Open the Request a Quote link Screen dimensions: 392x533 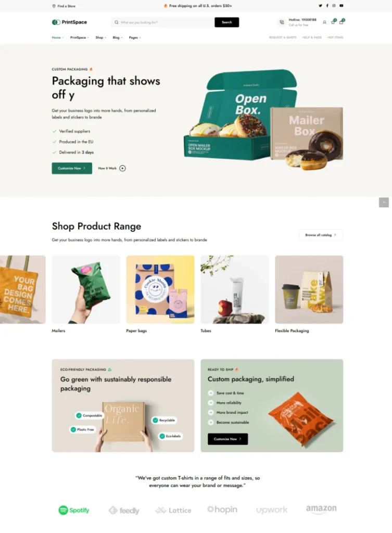(283, 37)
